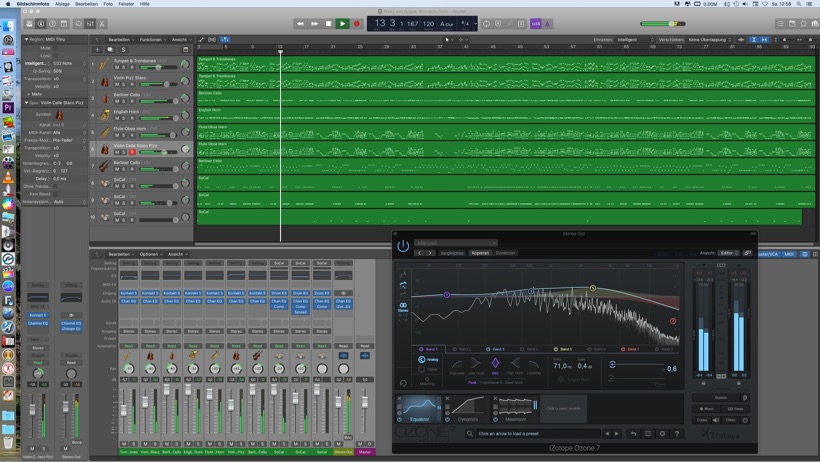The height and width of the screenshot is (462, 820).
Task: Solo the English Horn track
Action: (x=124, y=118)
